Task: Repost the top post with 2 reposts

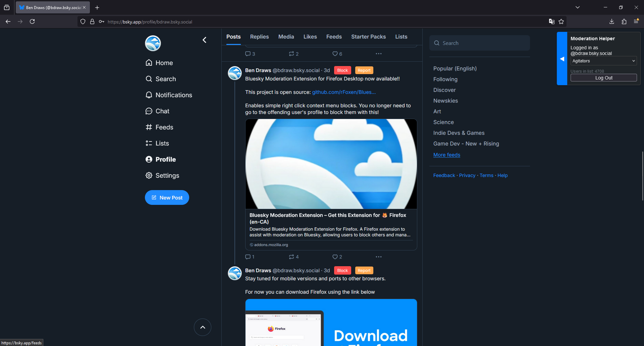Action: click(x=294, y=54)
